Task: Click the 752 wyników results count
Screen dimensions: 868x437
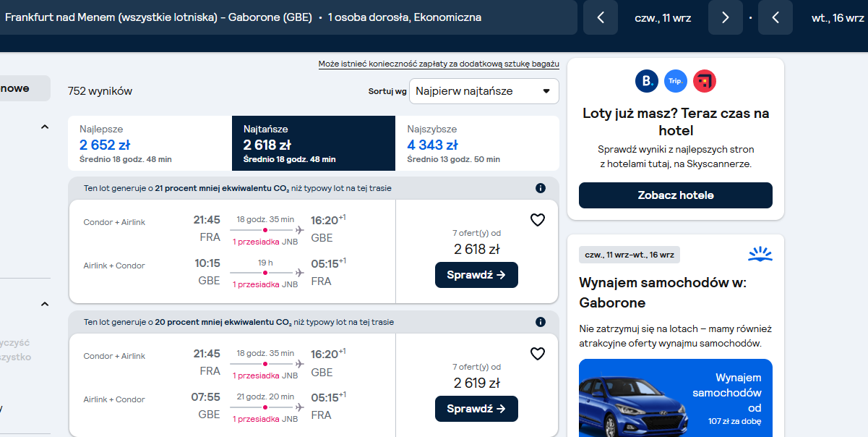Action: (100, 91)
